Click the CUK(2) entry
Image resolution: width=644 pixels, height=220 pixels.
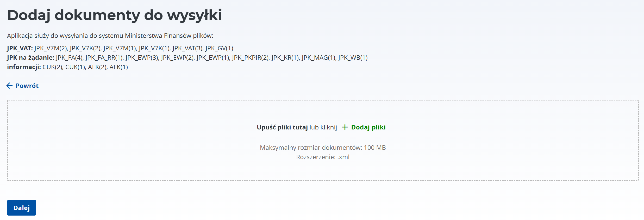point(52,67)
